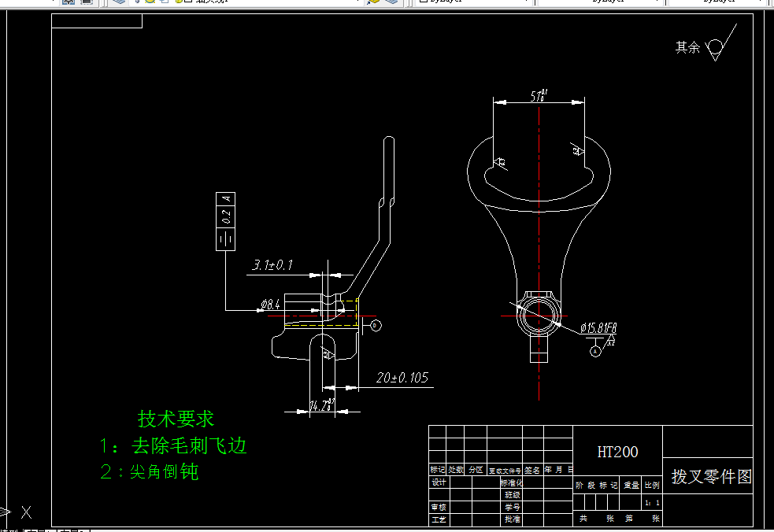Select the green 技术要求 requirements text
The image size is (774, 532).
176,419
